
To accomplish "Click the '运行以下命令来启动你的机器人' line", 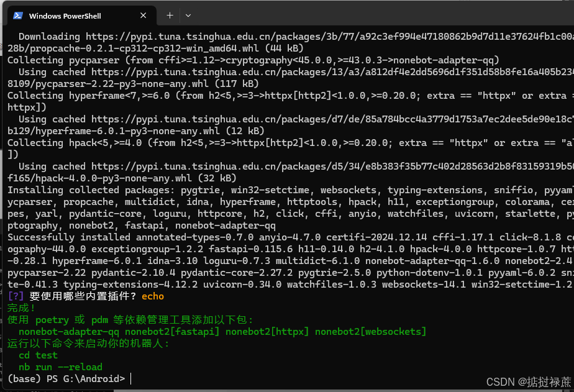I will 88,344.
